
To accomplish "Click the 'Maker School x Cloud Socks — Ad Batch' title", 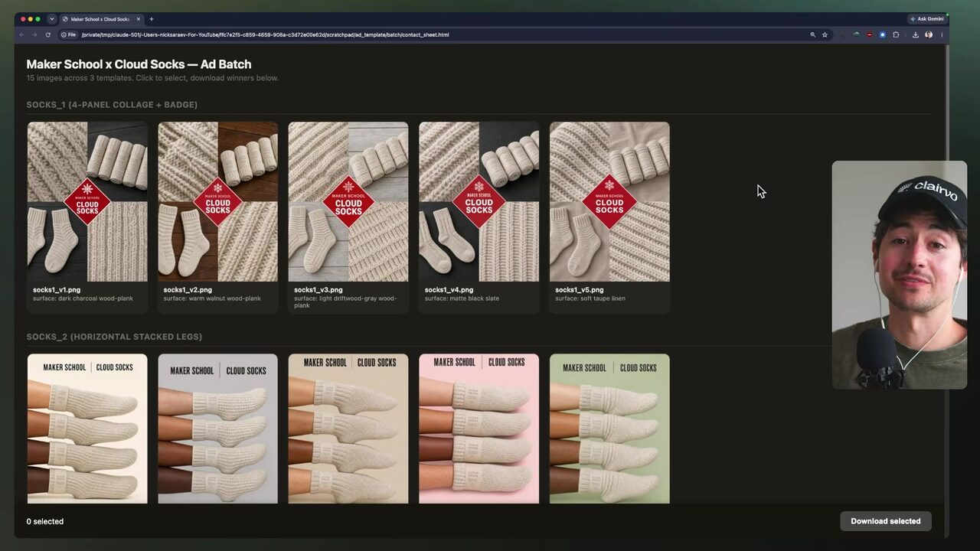I will [x=139, y=64].
